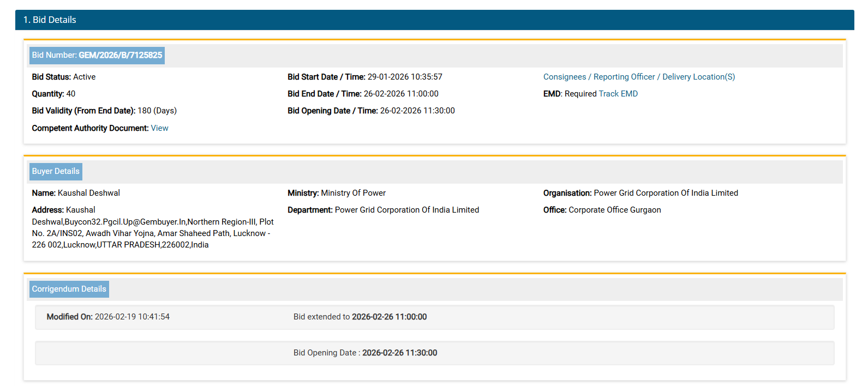This screenshot has width=868, height=386.
Task: Click the Track EMD link
Action: tap(618, 94)
